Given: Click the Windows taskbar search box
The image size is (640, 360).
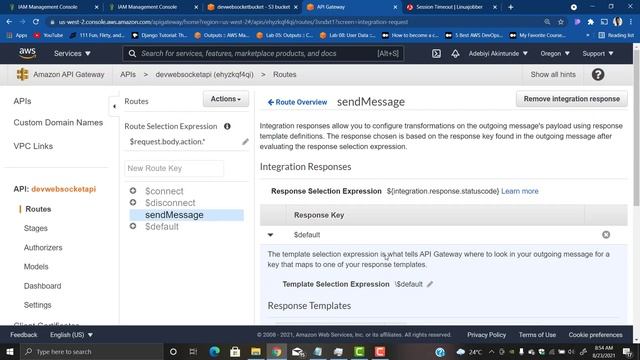Looking at the screenshot, I should pyautogui.click(x=92, y=351).
